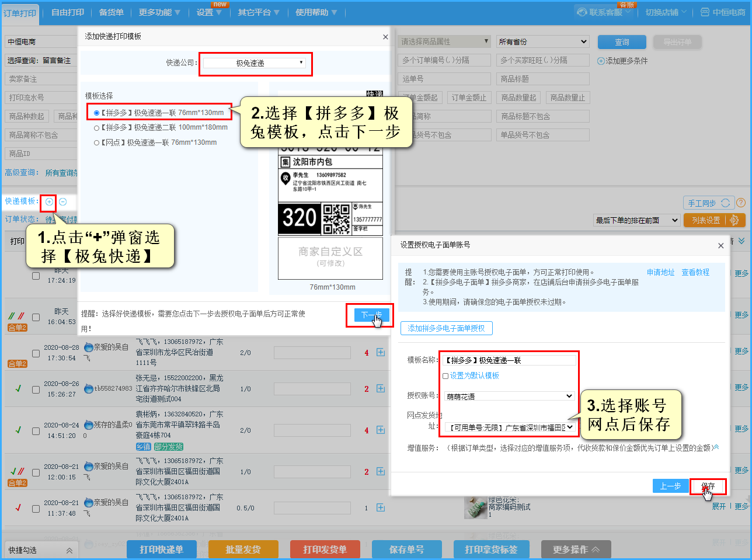This screenshot has height=560, width=752.
Task: Click 保存 in the authorization dialog
Action: 708,486
